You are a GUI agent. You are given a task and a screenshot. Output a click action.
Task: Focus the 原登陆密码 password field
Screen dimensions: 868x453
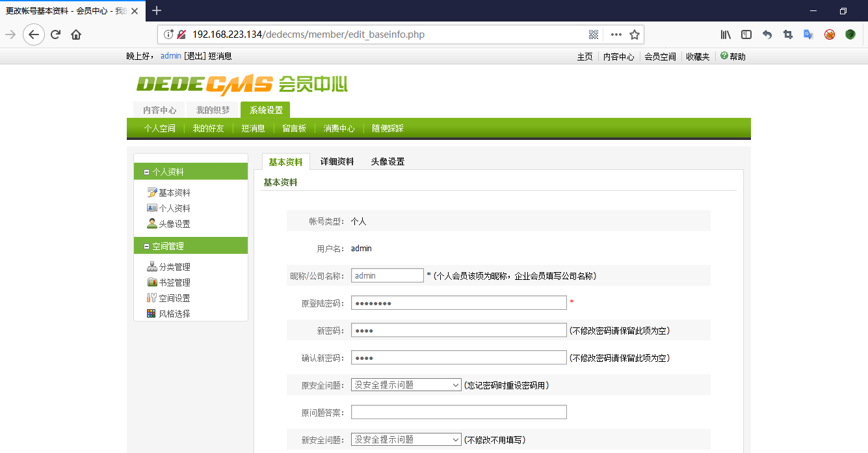click(459, 303)
